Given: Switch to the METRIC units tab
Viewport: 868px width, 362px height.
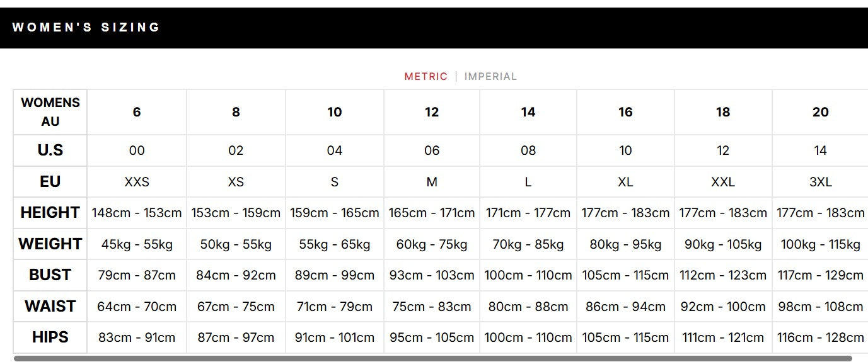Looking at the screenshot, I should (425, 76).
